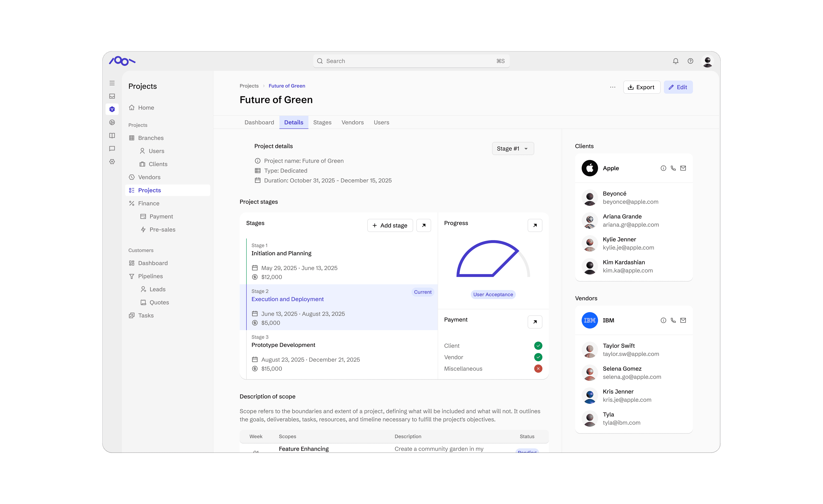Screen dimensions: 823x504
Task: Open settings gear icon in left rail
Action: pyautogui.click(x=112, y=162)
